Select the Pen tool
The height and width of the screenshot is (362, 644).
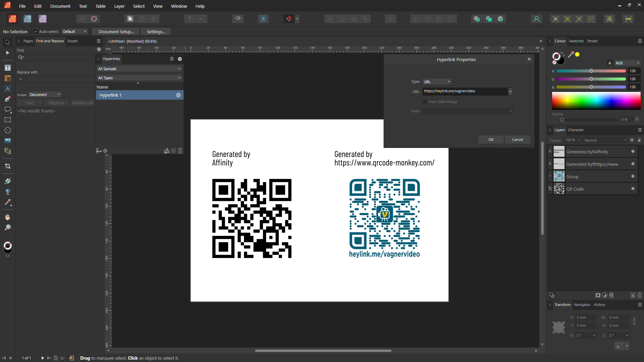[x=8, y=99]
